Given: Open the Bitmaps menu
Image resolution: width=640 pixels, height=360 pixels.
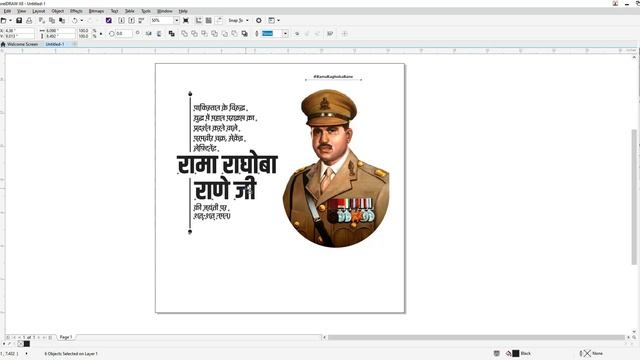Looking at the screenshot, I should 96,11.
